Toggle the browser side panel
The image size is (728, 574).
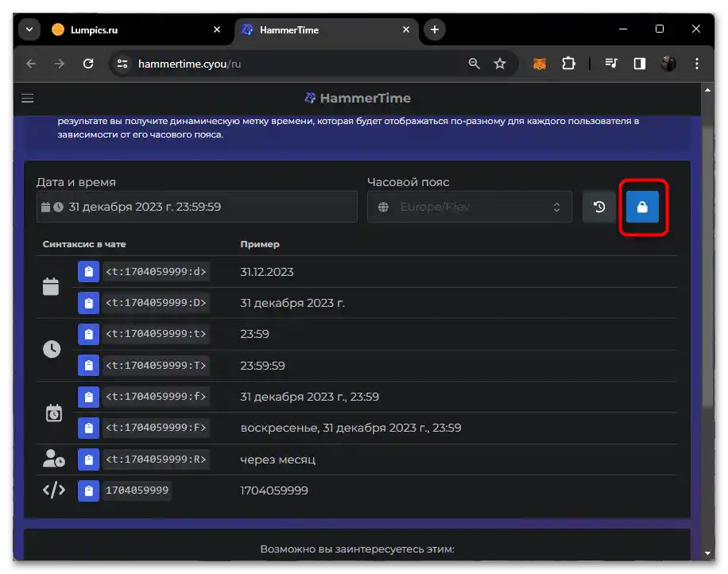point(639,64)
